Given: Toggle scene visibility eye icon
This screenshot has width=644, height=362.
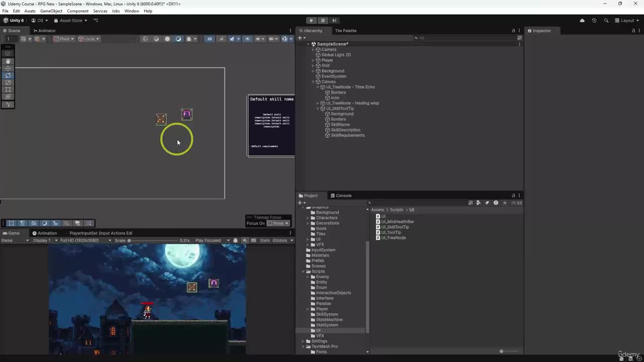Looking at the screenshot, I should (x=247, y=39).
